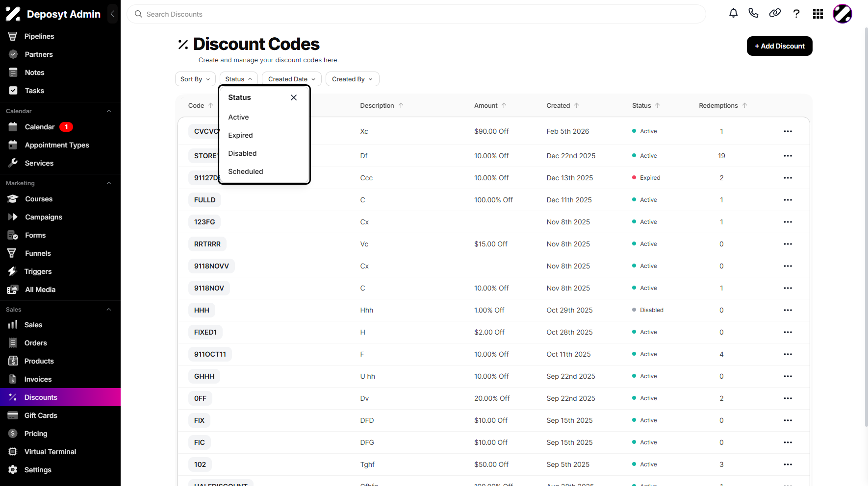
Task: Collapse the sidebar with the chevron
Action: [112, 14]
